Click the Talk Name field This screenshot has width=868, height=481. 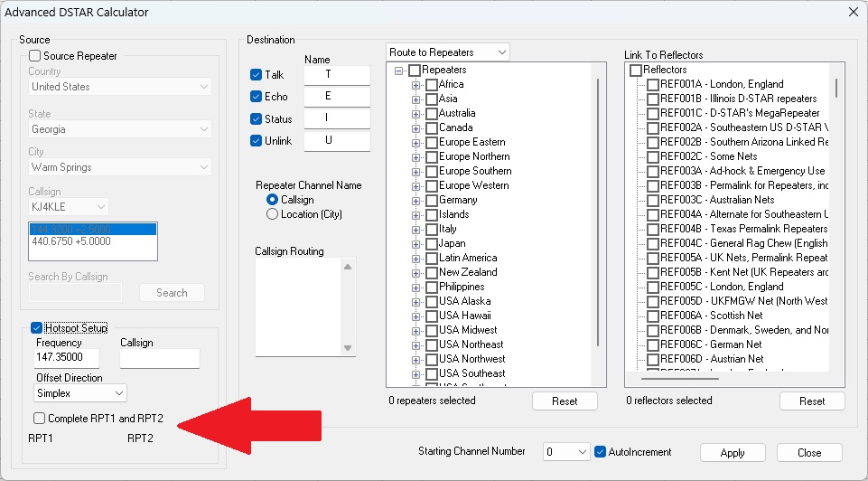click(337, 75)
